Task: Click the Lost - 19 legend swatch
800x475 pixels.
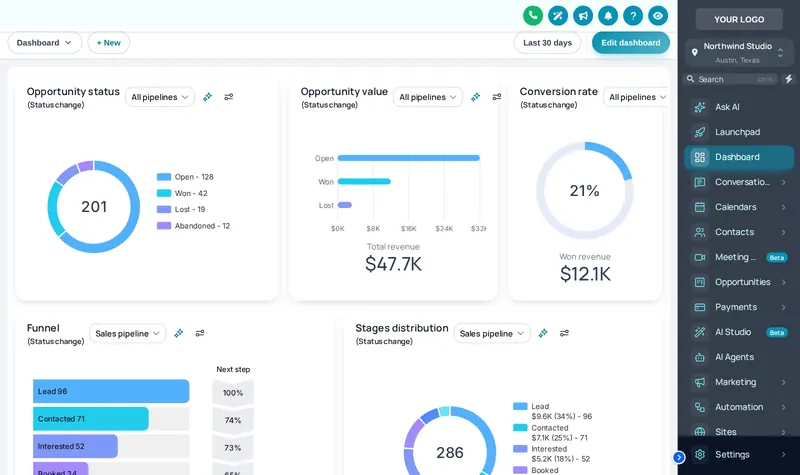Action: click(164, 210)
